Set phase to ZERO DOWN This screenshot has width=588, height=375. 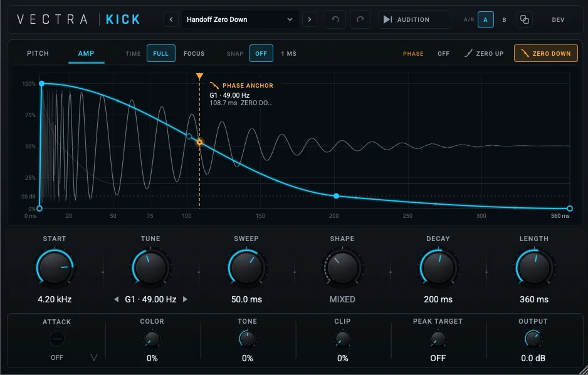(x=545, y=53)
